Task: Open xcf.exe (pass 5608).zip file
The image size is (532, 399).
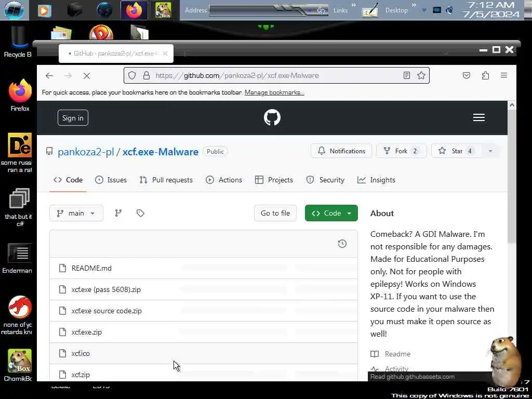Action: [106, 289]
